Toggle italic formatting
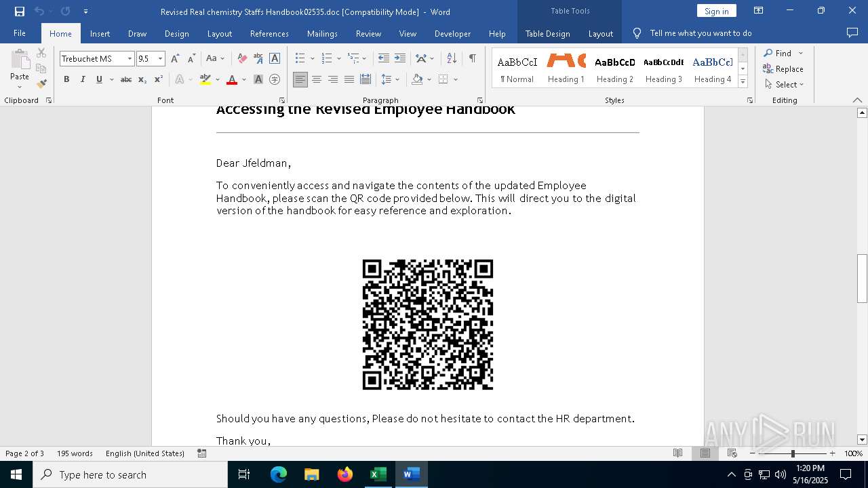Screen dimensions: 868x488 click(x=83, y=79)
